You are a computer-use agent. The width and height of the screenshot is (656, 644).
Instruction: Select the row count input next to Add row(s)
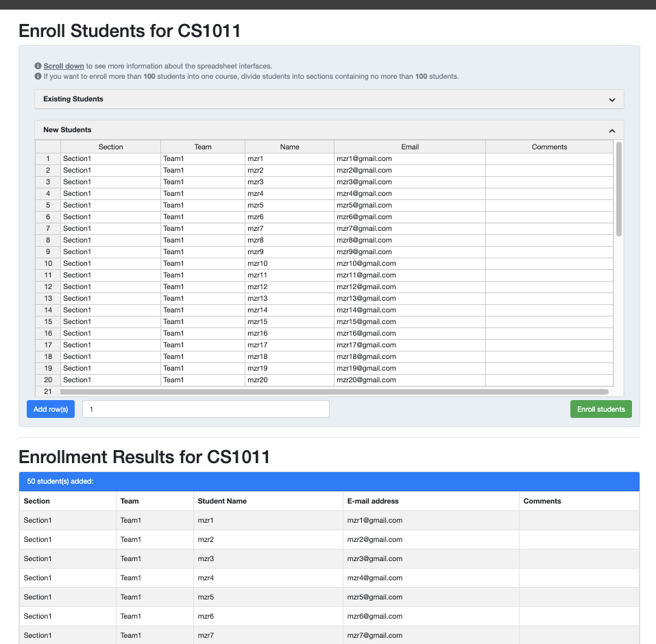(x=206, y=409)
